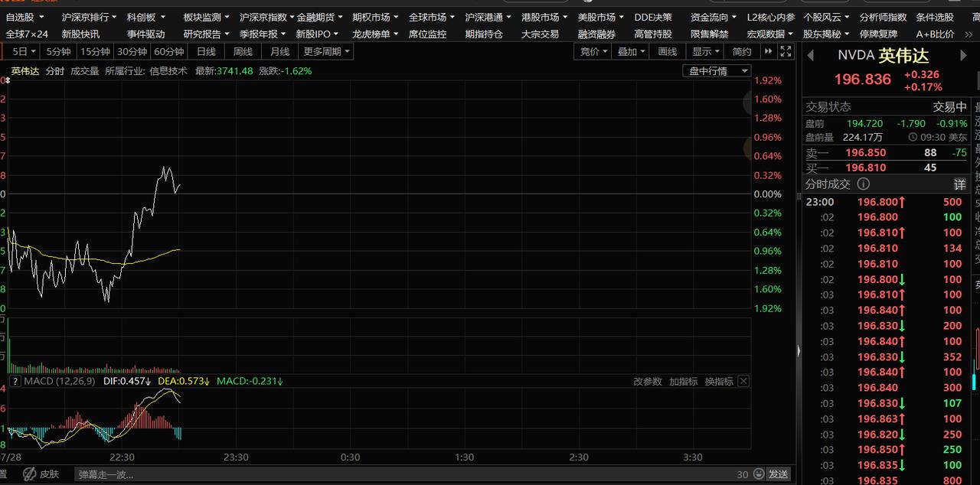This screenshot has width=980, height=485.
Task: Click the 成交量 label in chart header
Action: point(84,70)
